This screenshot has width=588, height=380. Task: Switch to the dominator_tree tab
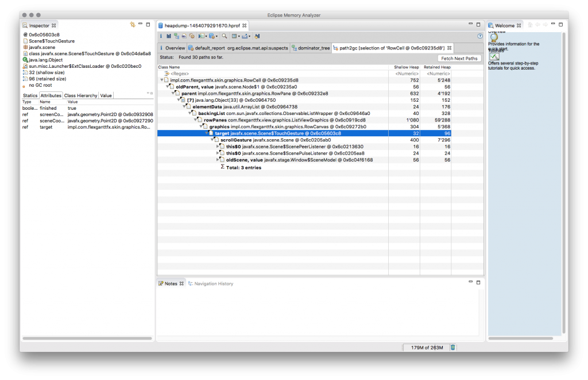coord(311,48)
